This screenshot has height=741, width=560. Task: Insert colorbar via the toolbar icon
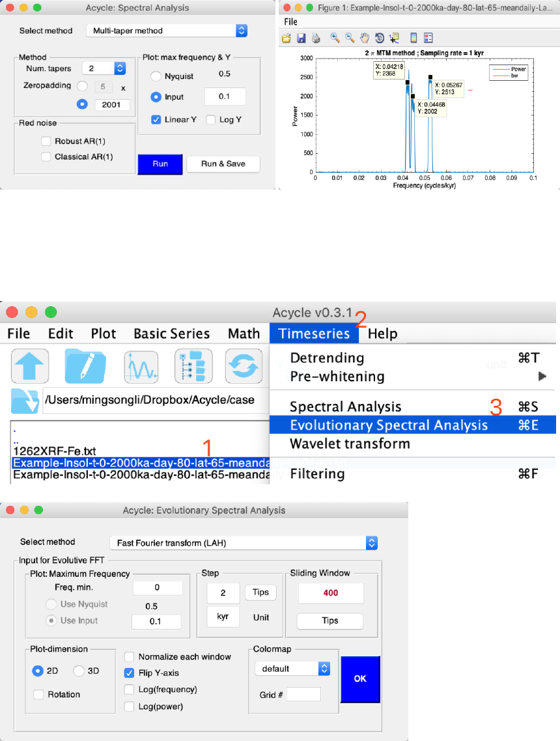[x=413, y=38]
